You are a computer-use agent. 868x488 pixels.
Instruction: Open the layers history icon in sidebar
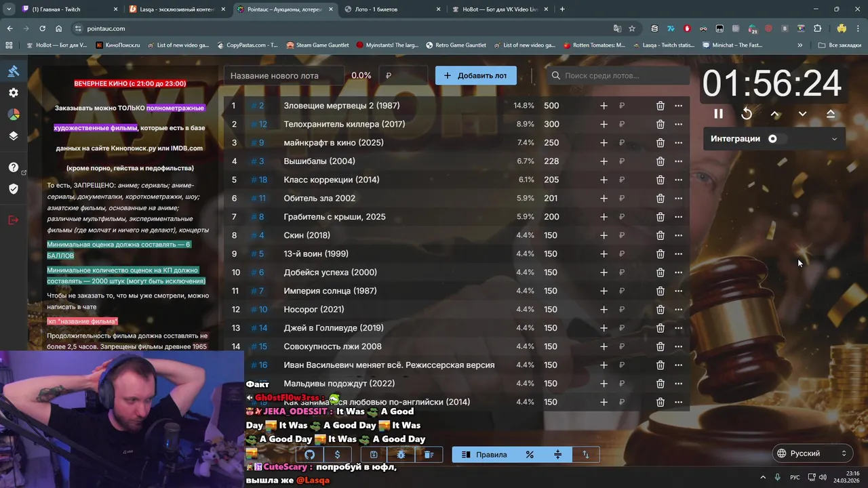pos(14,136)
